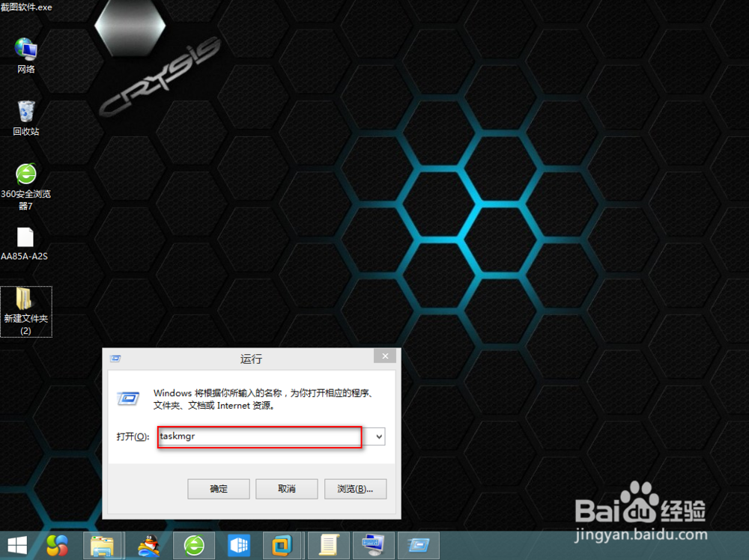Focus the taskmgr text input field
The height and width of the screenshot is (560, 749).
coord(260,436)
